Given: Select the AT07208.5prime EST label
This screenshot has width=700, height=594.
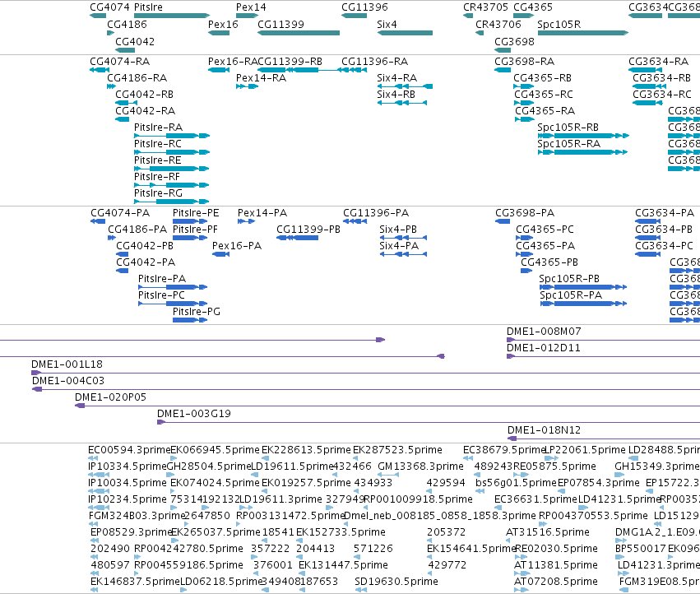Looking at the screenshot, I should (556, 582).
